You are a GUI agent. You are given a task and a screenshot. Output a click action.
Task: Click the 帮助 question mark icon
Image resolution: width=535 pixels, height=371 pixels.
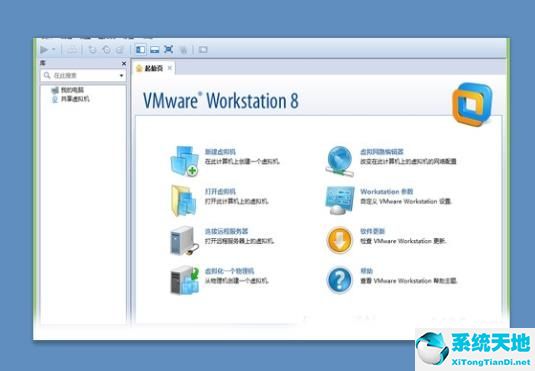pos(339,280)
